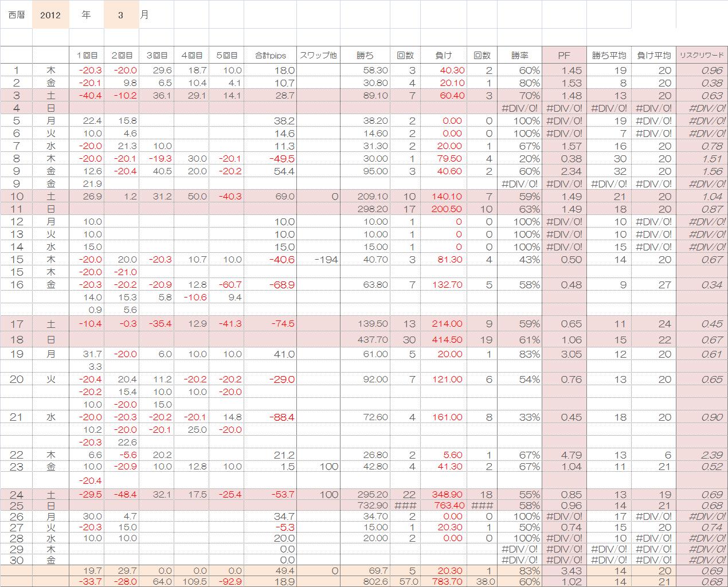Click the -29.0 total pips cell
The image size is (728, 587).
(x=270, y=379)
